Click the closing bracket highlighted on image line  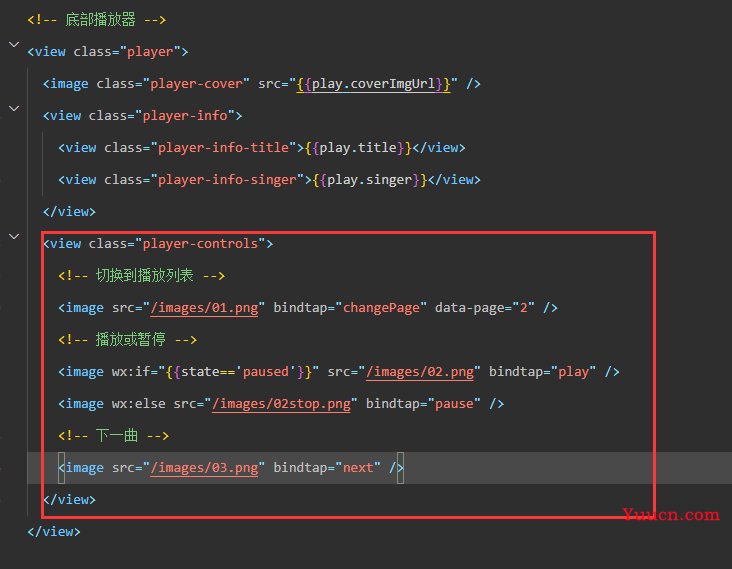(401, 468)
